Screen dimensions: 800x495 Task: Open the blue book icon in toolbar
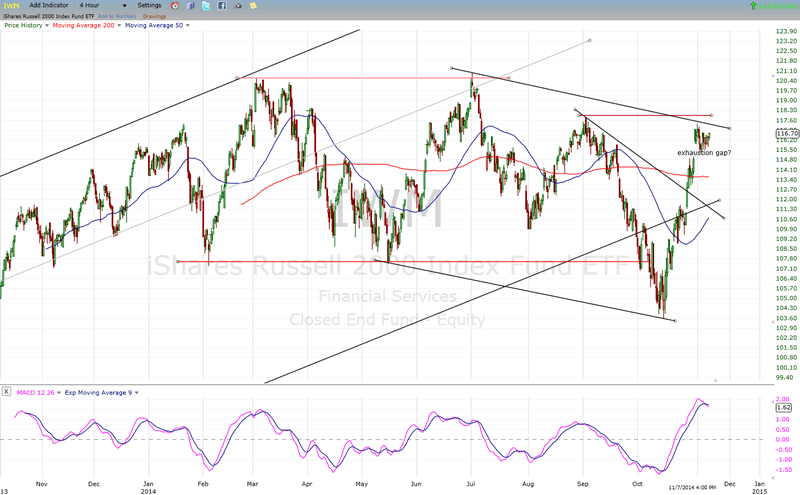(193, 6)
